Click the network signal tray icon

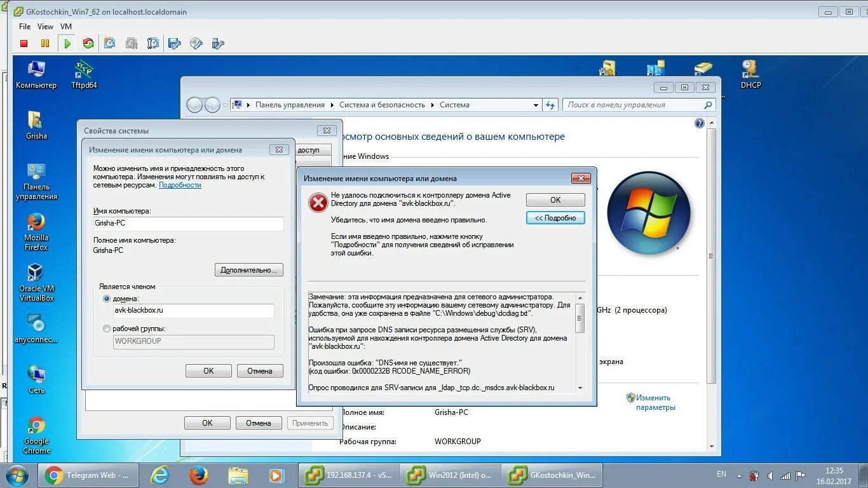[x=785, y=475]
